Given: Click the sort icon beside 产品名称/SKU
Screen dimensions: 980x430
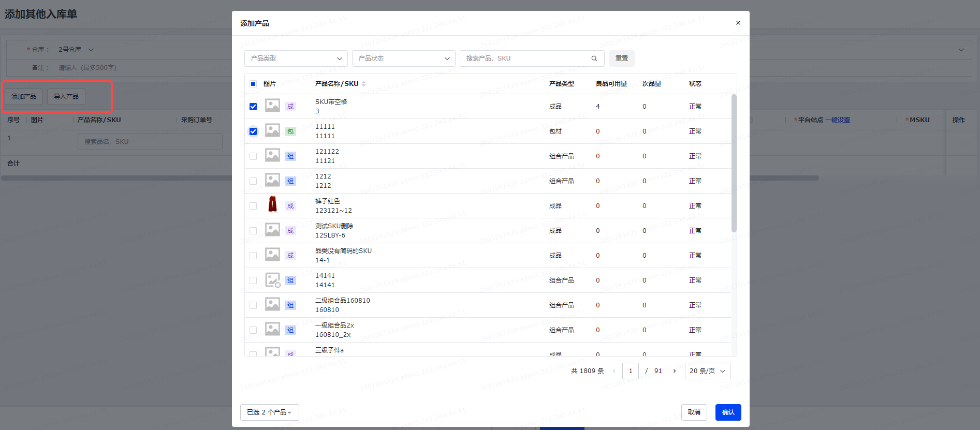Looking at the screenshot, I should [363, 84].
